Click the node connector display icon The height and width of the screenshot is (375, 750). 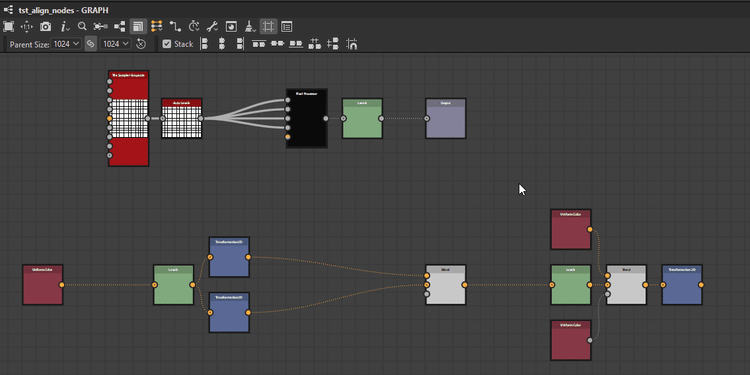pos(100,26)
